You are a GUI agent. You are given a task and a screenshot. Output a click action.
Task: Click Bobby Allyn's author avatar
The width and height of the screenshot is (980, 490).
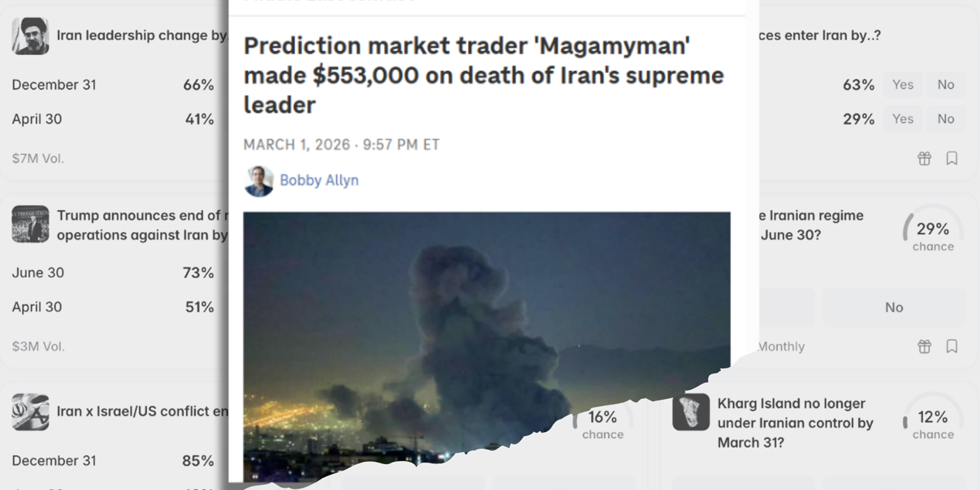coord(259,181)
